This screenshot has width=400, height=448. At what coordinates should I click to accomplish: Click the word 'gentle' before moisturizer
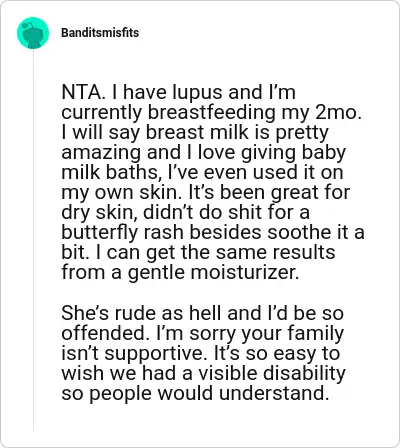click(156, 273)
